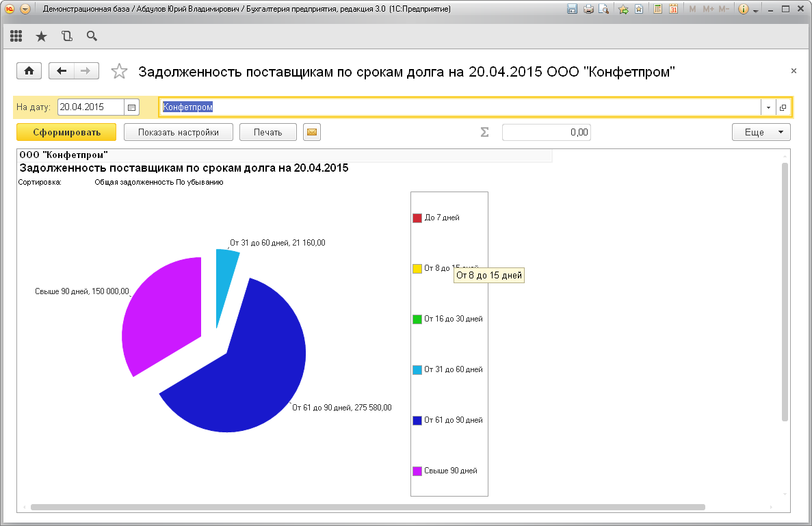Open the sections menu grid icon

click(x=16, y=36)
